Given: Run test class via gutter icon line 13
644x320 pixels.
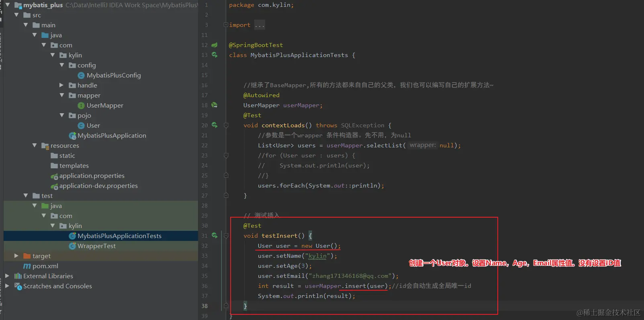Looking at the screenshot, I should pyautogui.click(x=215, y=55).
